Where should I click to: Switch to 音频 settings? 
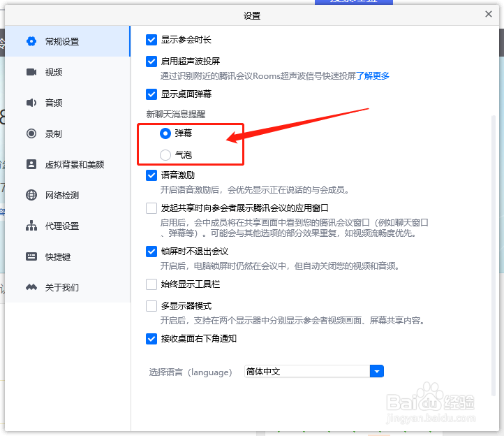pos(68,103)
